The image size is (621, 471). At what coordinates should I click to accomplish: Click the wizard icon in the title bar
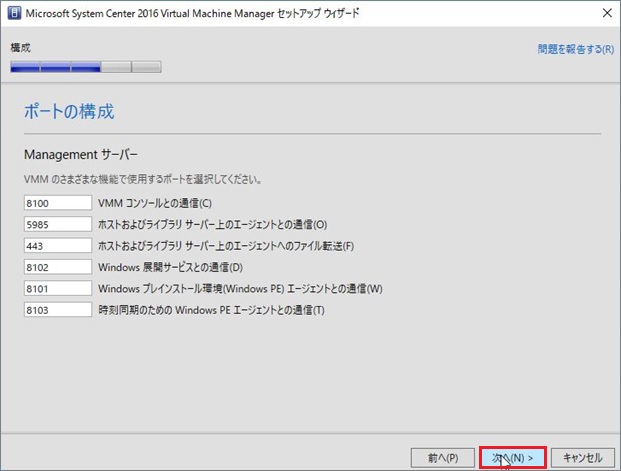(13, 14)
